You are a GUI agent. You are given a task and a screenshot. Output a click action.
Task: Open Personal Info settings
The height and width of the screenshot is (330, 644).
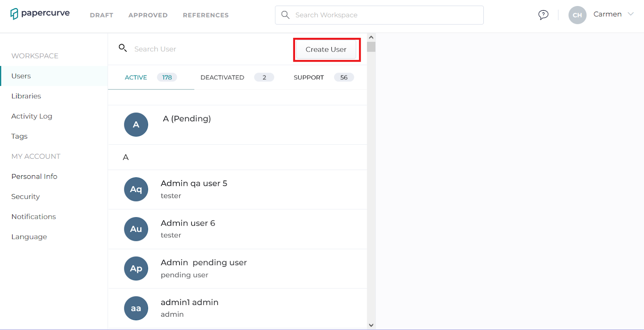tap(34, 176)
